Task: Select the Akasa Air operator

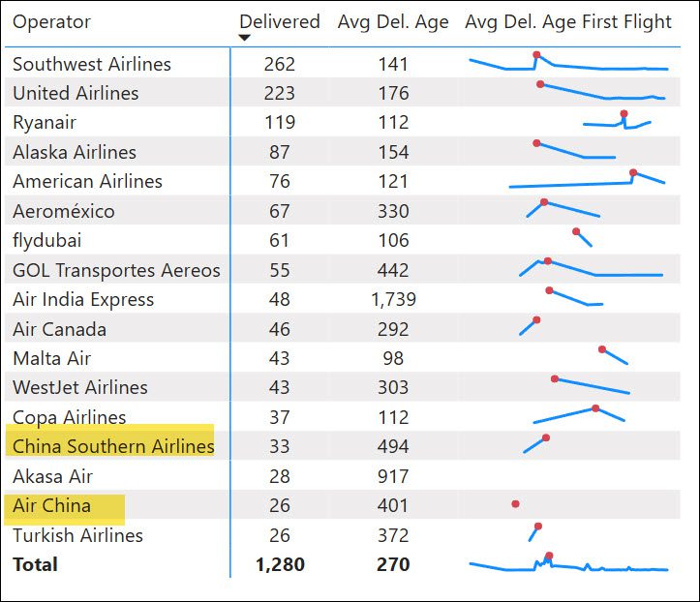Action: pos(53,476)
